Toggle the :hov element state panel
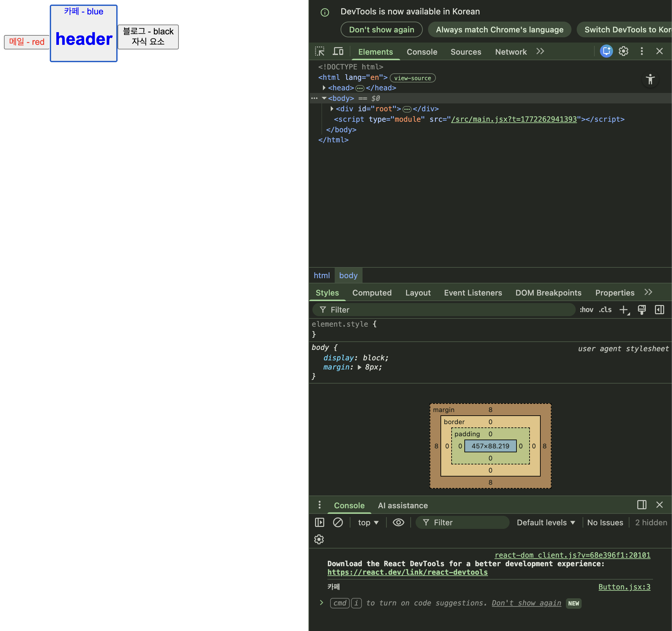Viewport: 672px width, 631px height. tap(586, 310)
